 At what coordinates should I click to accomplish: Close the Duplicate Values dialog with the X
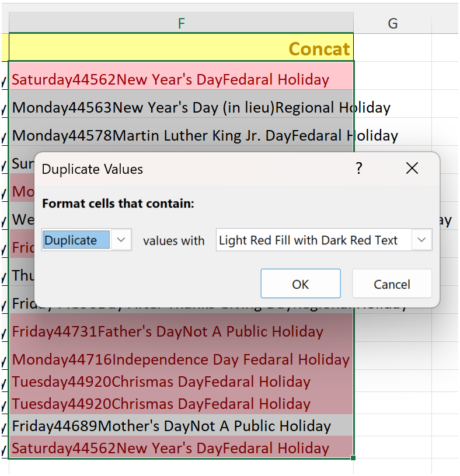point(412,169)
